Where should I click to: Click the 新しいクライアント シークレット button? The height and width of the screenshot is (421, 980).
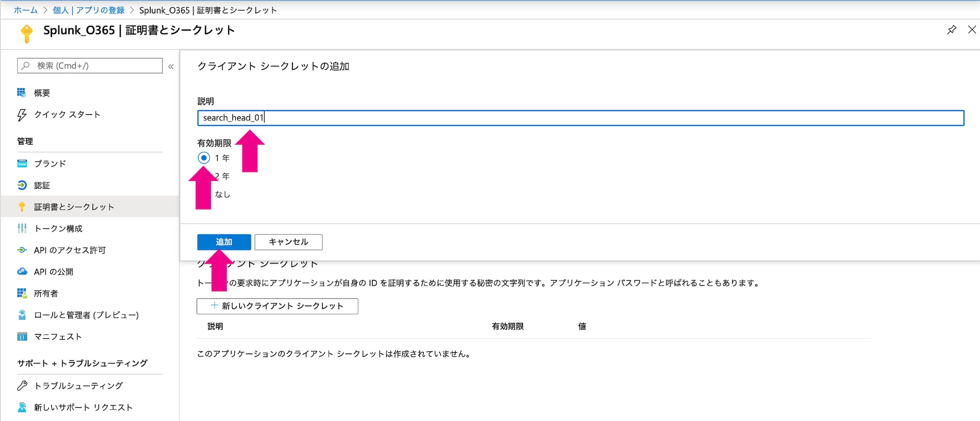pyautogui.click(x=277, y=306)
